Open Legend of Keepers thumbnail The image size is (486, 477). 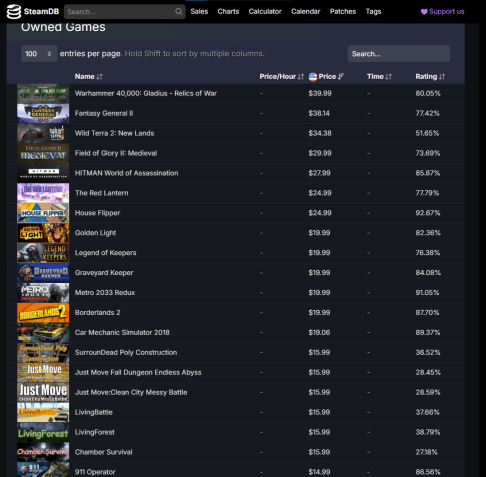pyautogui.click(x=43, y=253)
